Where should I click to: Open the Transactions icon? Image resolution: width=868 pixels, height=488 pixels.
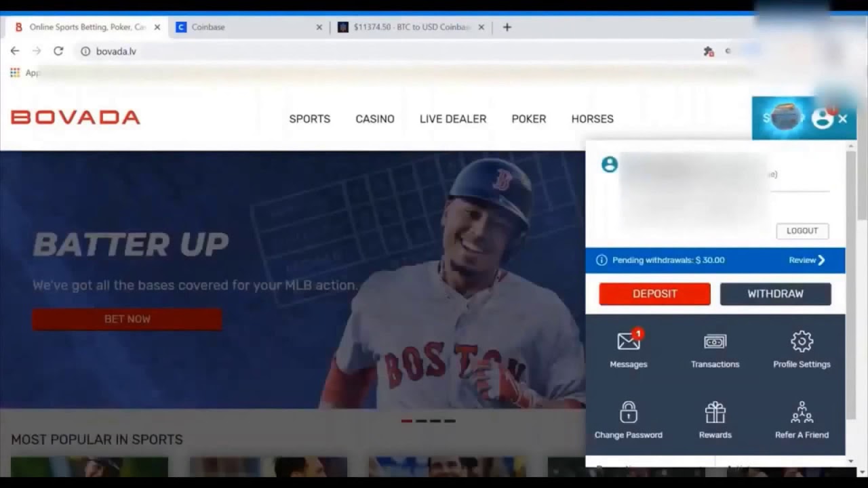[715, 342]
